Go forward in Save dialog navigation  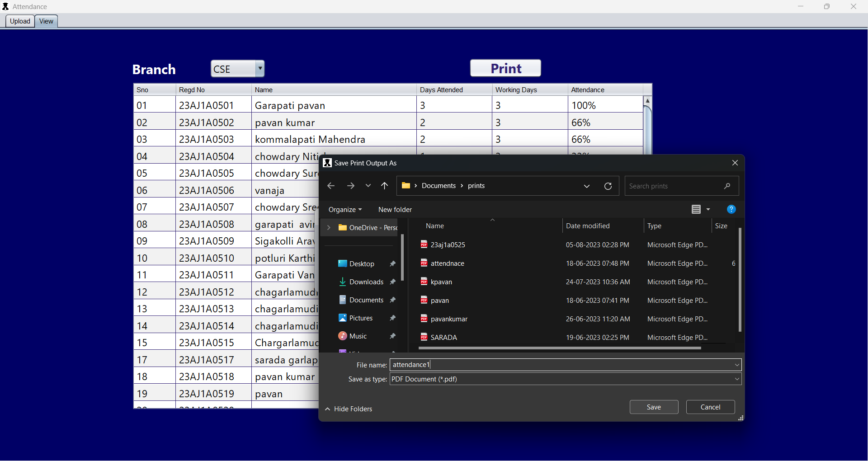pyautogui.click(x=351, y=186)
